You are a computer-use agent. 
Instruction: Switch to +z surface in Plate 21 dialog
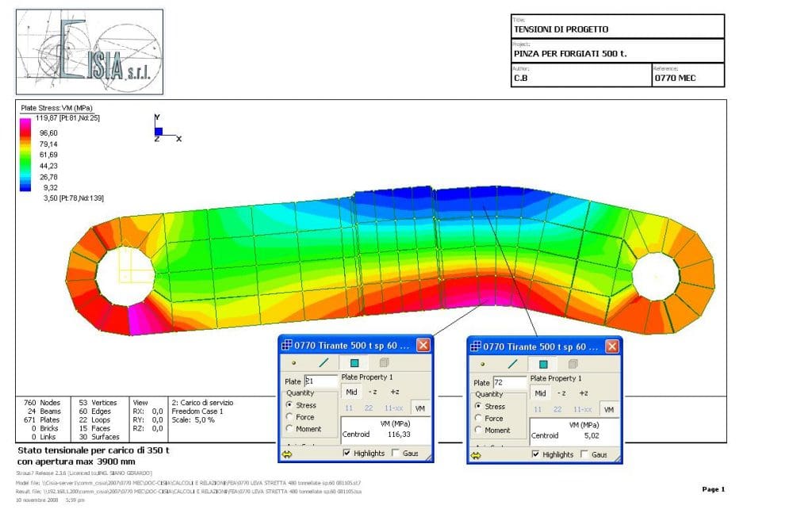(x=394, y=393)
